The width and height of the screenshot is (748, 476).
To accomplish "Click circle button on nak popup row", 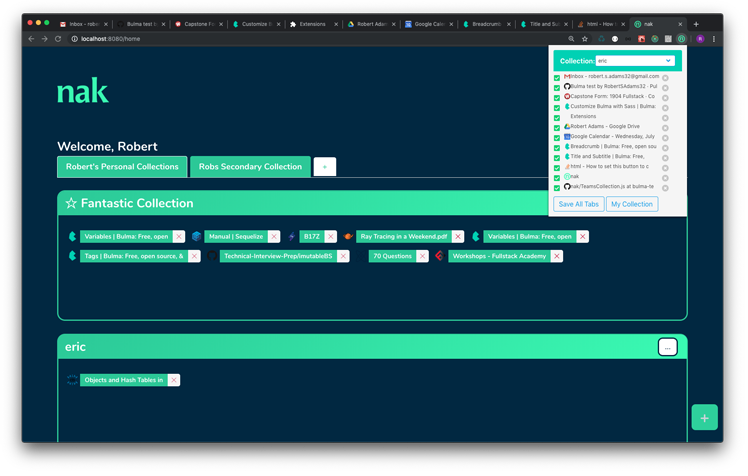I will [x=665, y=178].
